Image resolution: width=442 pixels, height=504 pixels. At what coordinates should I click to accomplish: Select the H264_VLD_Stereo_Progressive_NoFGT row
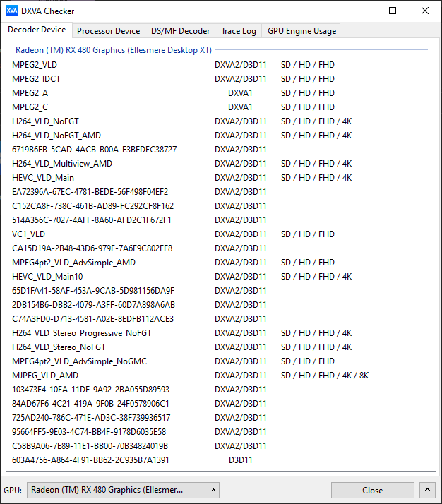pyautogui.click(x=220, y=333)
